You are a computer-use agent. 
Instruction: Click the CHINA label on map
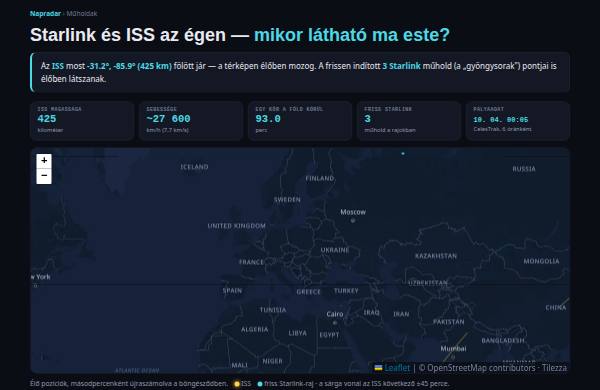(x=556, y=307)
